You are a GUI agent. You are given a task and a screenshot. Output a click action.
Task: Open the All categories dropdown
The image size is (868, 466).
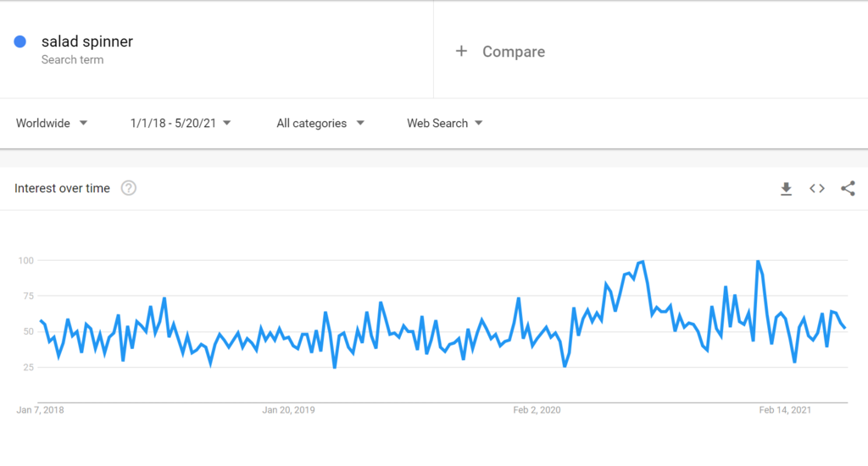[320, 124]
